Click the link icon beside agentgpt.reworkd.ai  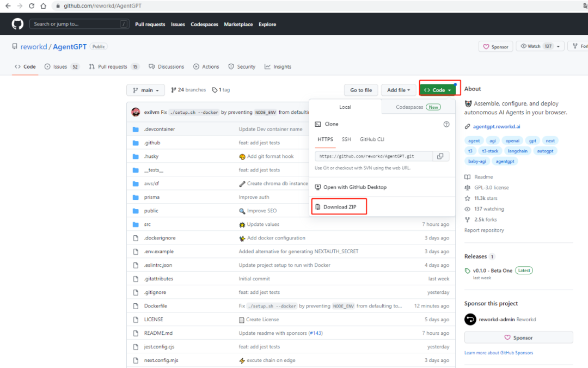coord(467,126)
